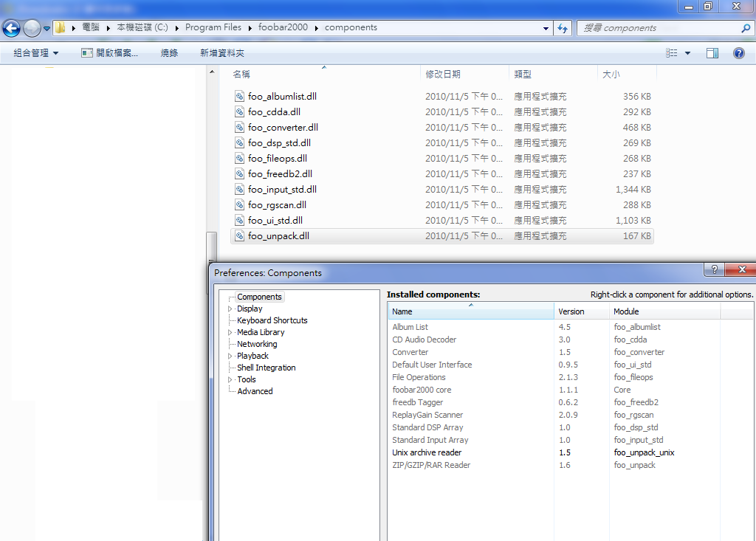Click 電腦 in the address breadcrumb

point(91,27)
